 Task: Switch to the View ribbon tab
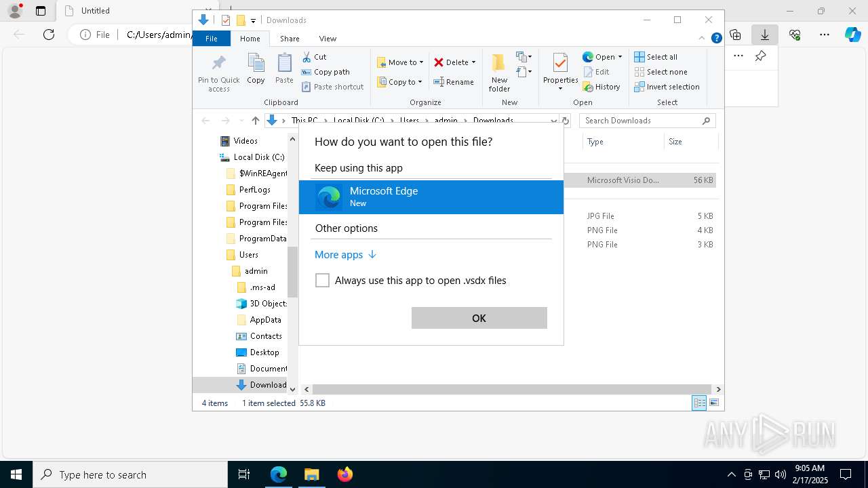coord(328,39)
